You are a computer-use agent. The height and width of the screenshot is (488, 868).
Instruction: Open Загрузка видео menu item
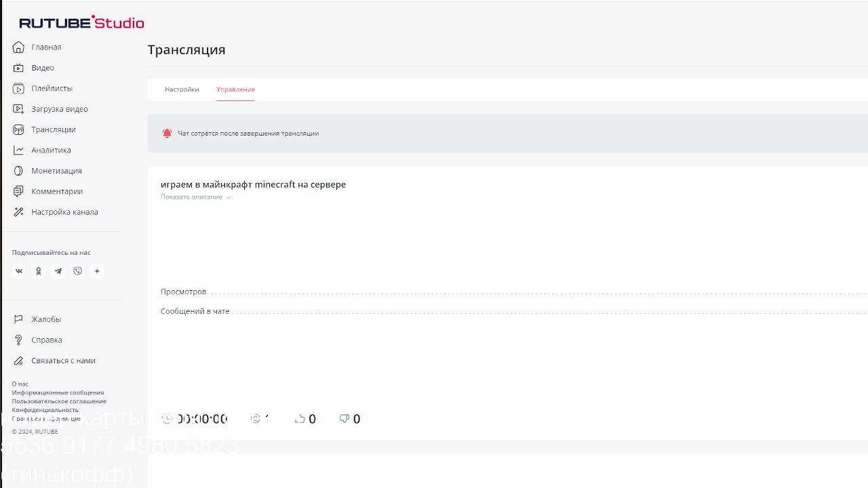[x=60, y=109]
